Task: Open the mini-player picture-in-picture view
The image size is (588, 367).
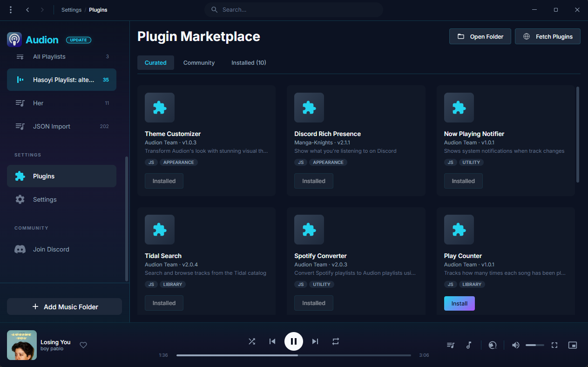Action: click(x=573, y=345)
